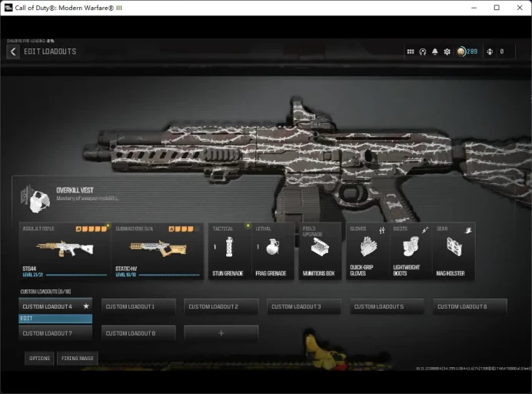The height and width of the screenshot is (394, 532).
Task: Close the Modern Warfare III window
Action: (x=520, y=8)
